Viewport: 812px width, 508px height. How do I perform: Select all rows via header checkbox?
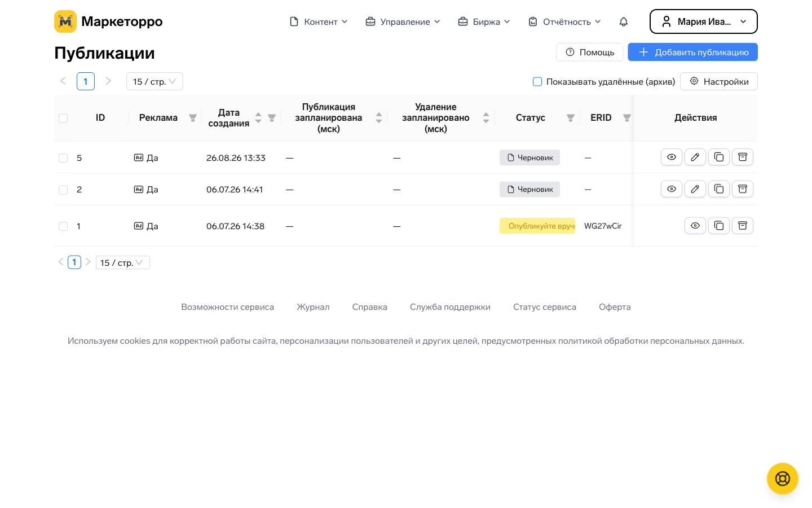click(63, 118)
